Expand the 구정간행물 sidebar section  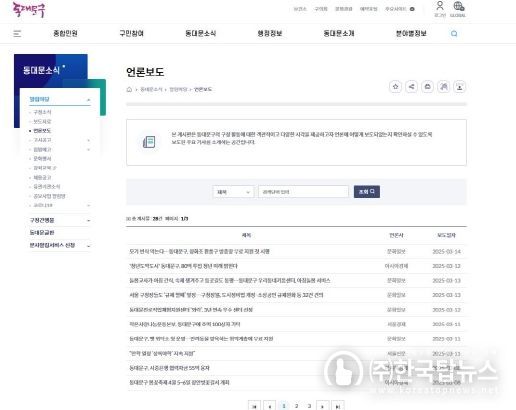[x=60, y=220]
